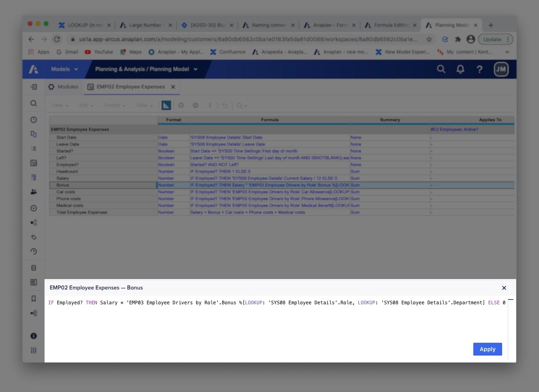Click the insert plus toolbar icon
The width and height of the screenshot is (539, 392).
point(181,105)
